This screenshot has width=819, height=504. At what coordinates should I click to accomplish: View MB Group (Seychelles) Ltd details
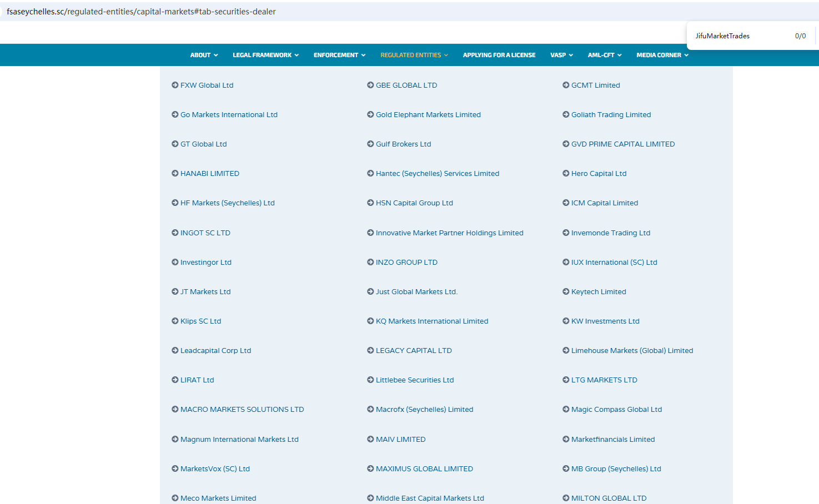click(616, 468)
